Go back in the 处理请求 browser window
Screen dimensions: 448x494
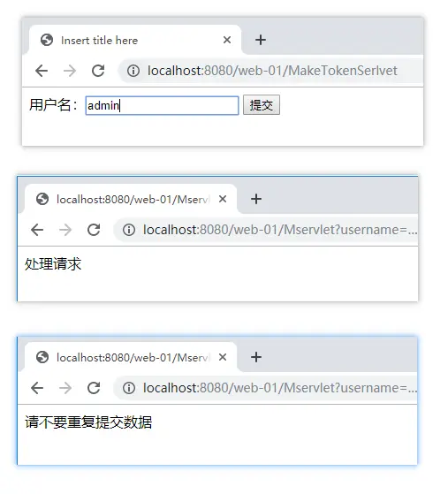pos(37,230)
